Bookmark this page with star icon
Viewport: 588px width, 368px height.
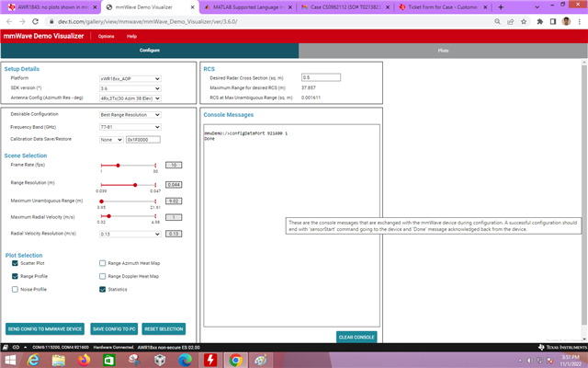point(524,21)
